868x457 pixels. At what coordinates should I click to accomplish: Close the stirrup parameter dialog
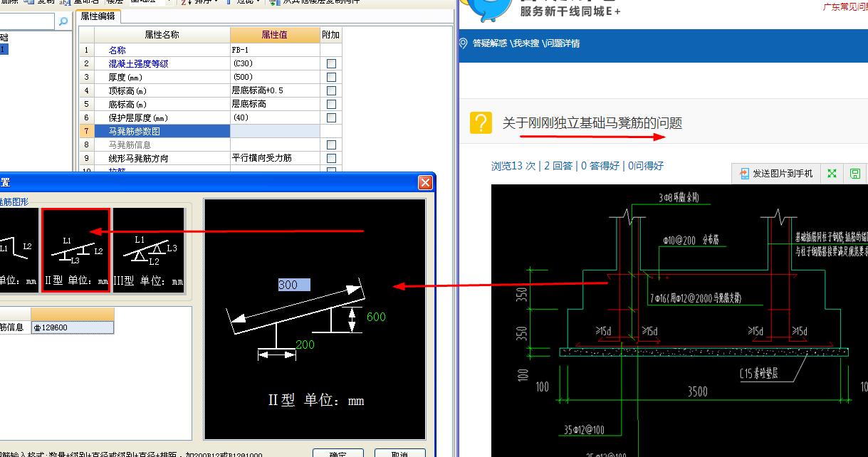point(425,183)
